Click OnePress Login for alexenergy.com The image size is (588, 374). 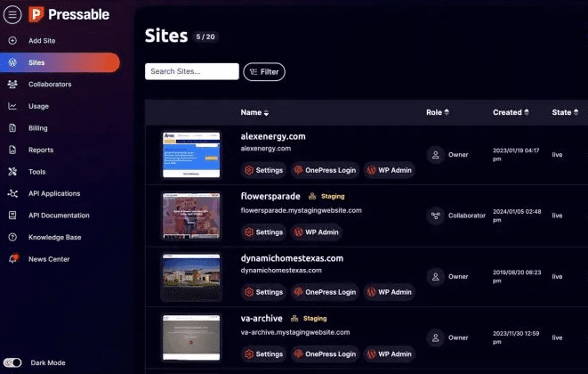[325, 170]
